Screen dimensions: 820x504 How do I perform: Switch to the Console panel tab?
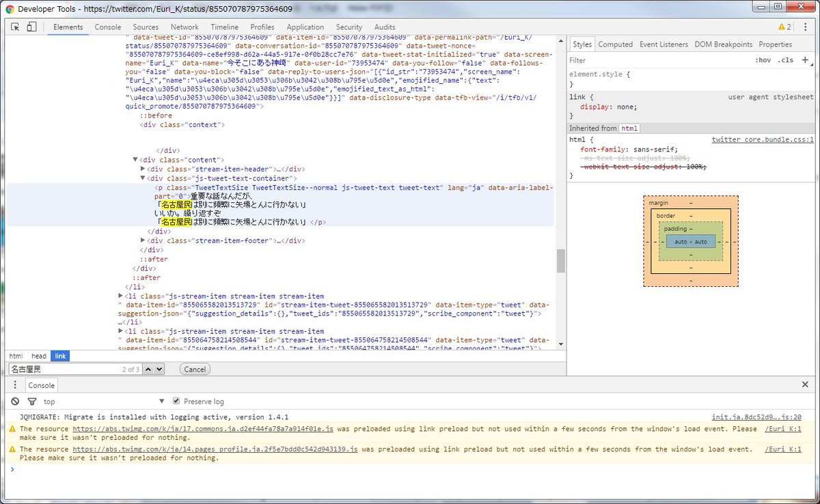[x=108, y=27]
